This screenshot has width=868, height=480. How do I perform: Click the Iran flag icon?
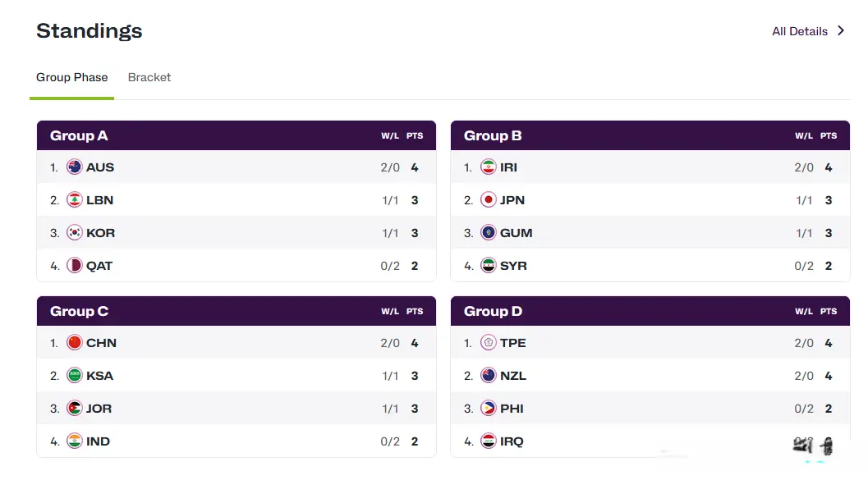click(x=489, y=167)
